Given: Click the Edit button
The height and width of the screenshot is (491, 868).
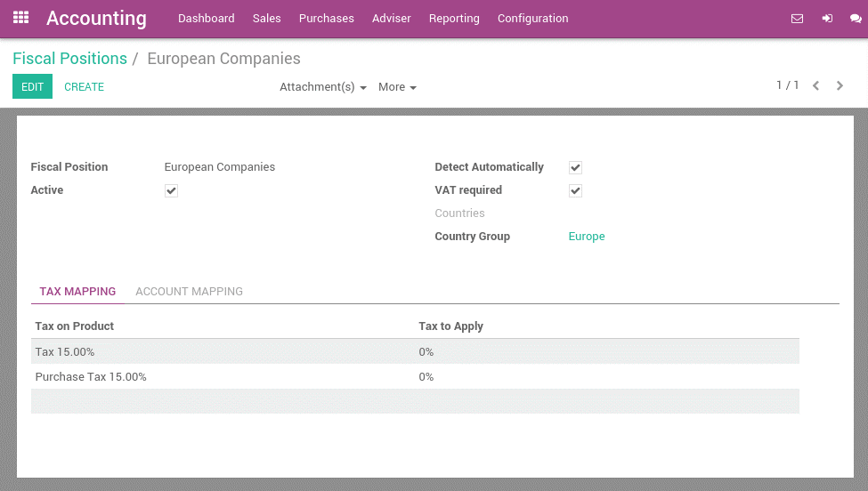Looking at the screenshot, I should (32, 87).
